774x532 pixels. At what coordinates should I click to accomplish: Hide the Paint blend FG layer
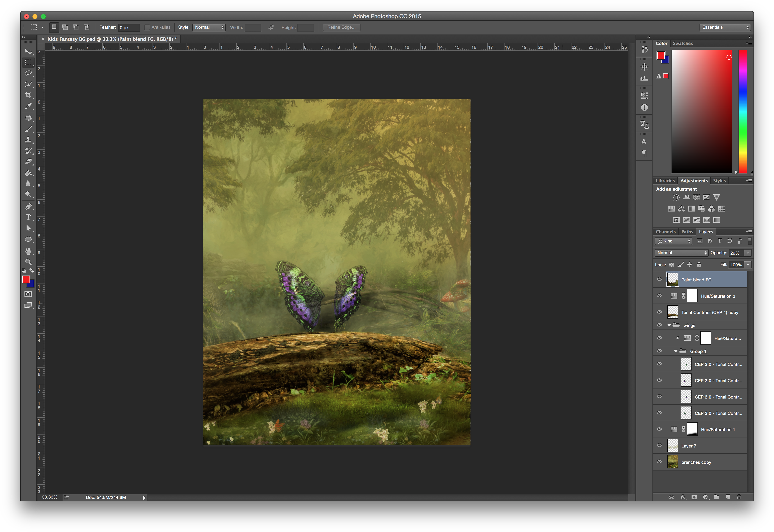pos(659,280)
